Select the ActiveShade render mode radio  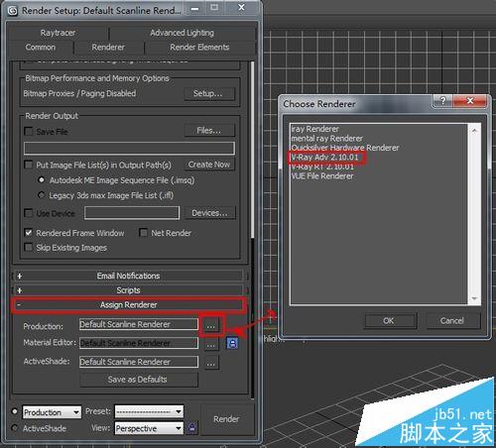(15, 428)
